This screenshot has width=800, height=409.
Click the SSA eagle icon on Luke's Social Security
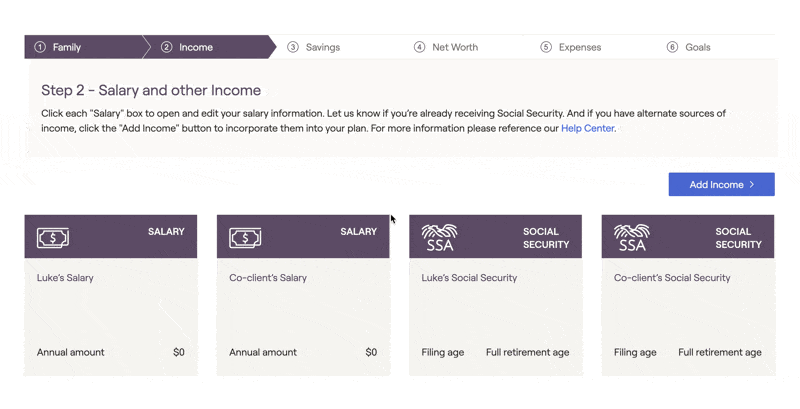439,238
